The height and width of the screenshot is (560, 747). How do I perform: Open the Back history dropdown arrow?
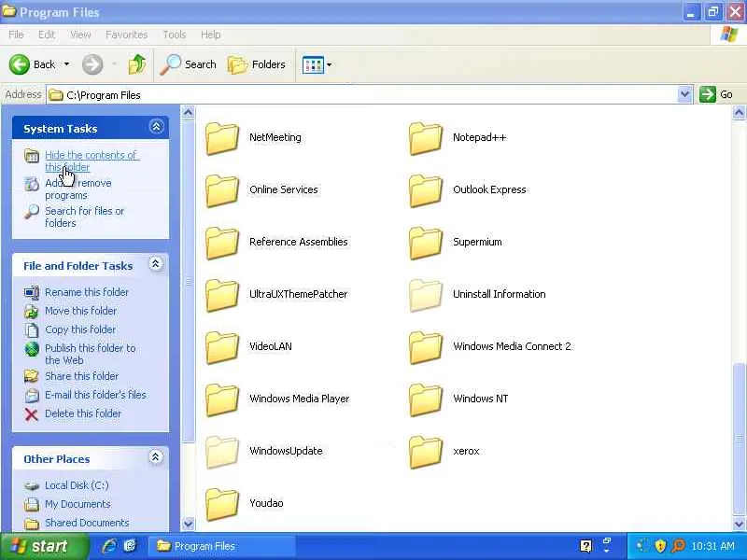pos(66,64)
